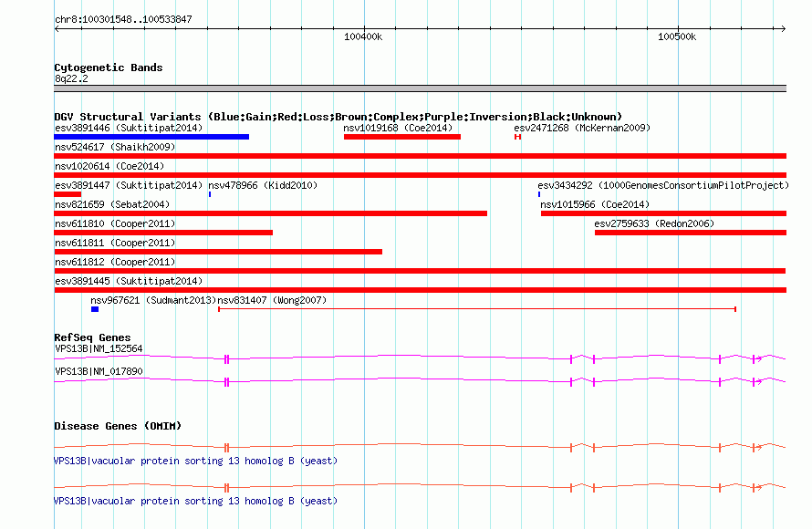
Task: Click the Cytogenetic Bands track title
Action: coord(109,67)
